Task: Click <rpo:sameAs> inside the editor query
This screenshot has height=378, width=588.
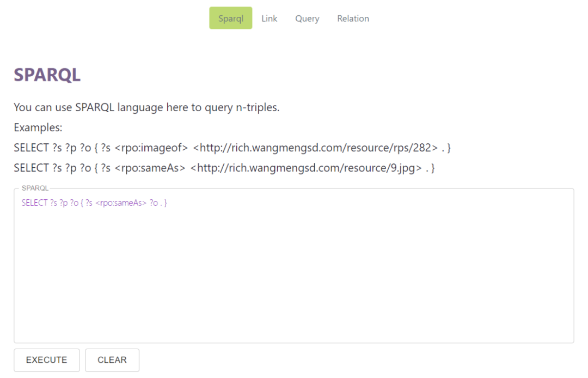Action: [x=121, y=203]
